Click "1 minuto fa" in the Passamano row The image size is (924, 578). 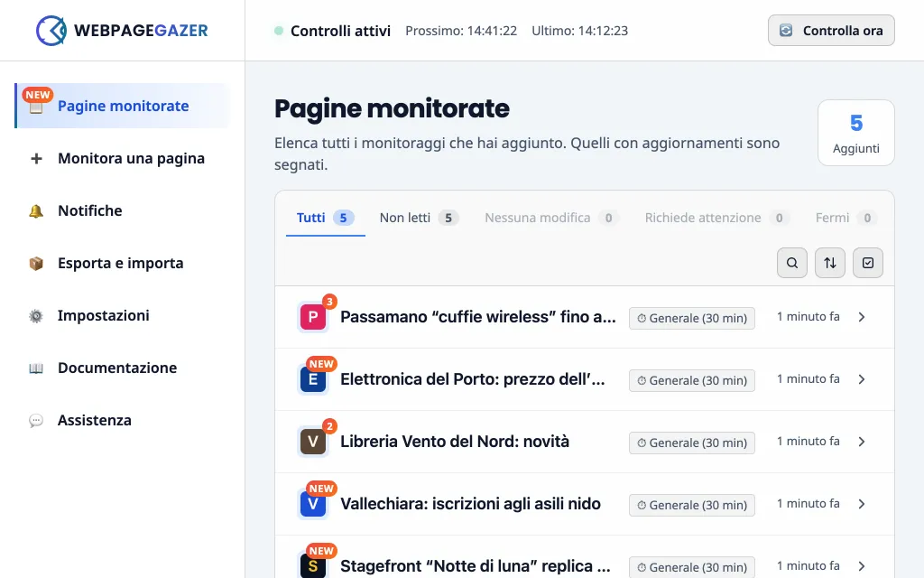pyautogui.click(x=808, y=317)
